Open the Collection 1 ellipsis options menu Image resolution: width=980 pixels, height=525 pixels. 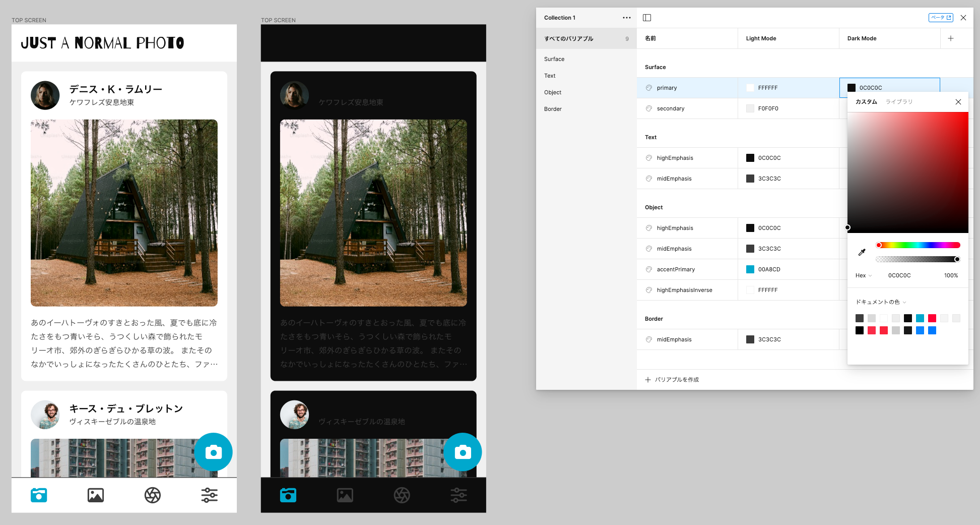click(626, 18)
